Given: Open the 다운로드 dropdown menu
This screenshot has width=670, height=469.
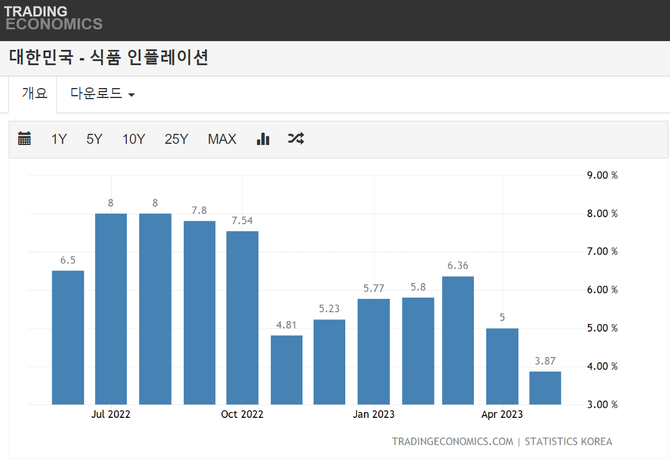Looking at the screenshot, I should pos(102,94).
